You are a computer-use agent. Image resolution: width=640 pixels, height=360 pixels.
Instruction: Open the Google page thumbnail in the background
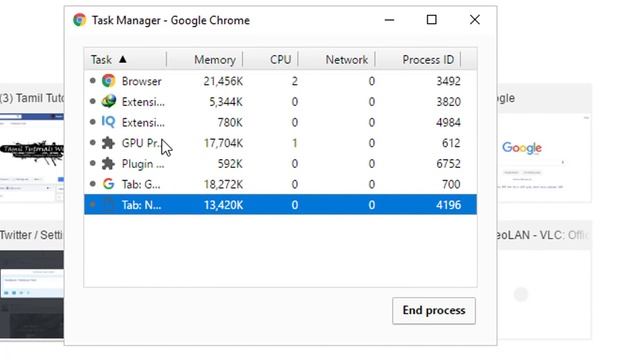click(x=544, y=157)
